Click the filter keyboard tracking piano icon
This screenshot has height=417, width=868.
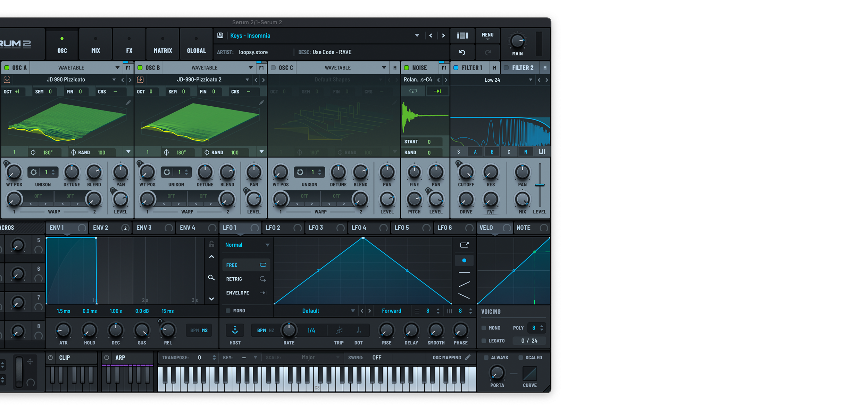tap(542, 152)
